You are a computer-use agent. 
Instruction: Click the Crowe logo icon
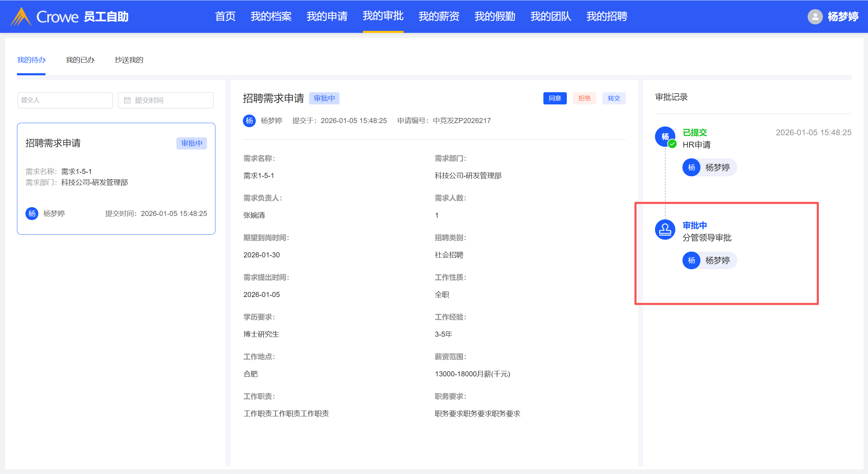[x=21, y=17]
